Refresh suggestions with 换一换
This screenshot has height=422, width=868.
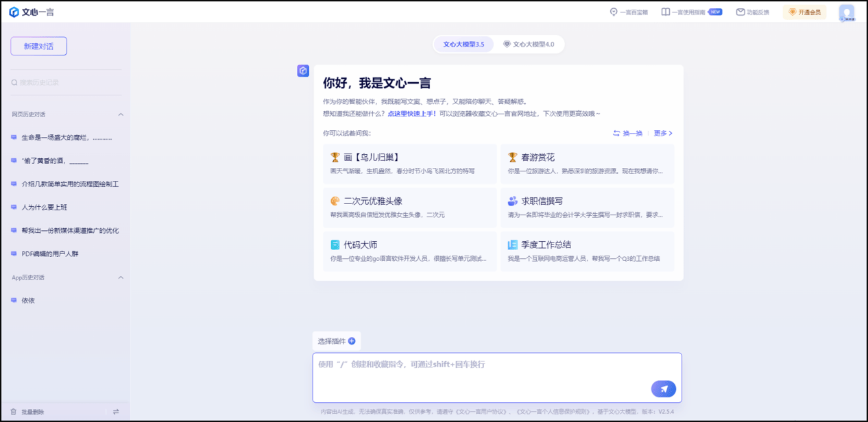pos(627,133)
